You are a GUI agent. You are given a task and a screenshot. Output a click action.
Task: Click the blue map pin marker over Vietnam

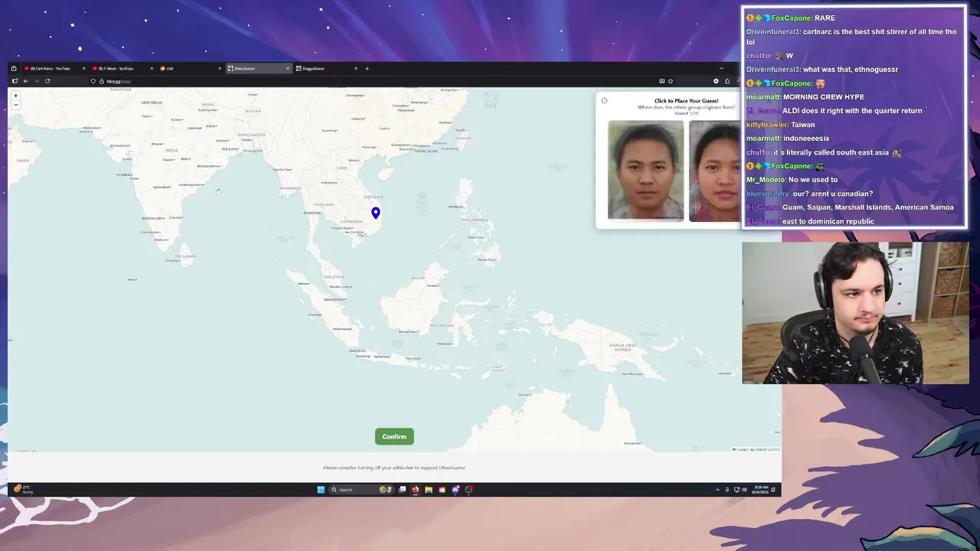point(375,213)
